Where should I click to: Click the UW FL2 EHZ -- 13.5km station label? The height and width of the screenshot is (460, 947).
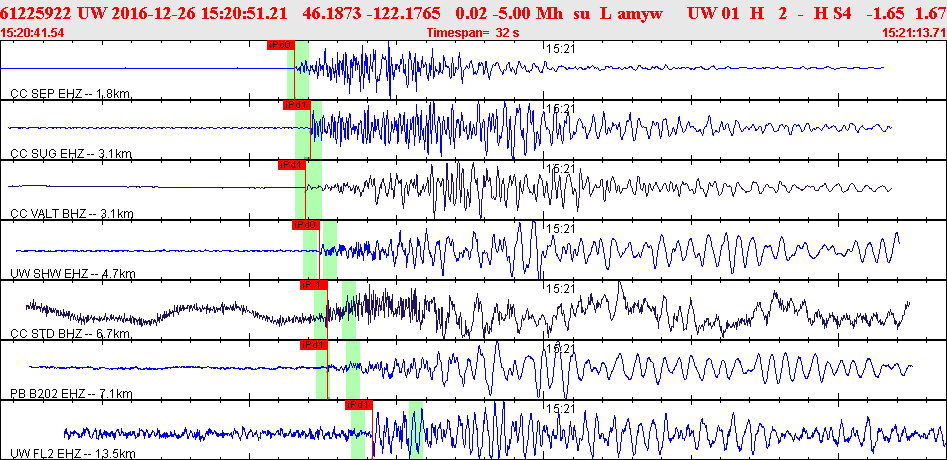[x=72, y=453]
